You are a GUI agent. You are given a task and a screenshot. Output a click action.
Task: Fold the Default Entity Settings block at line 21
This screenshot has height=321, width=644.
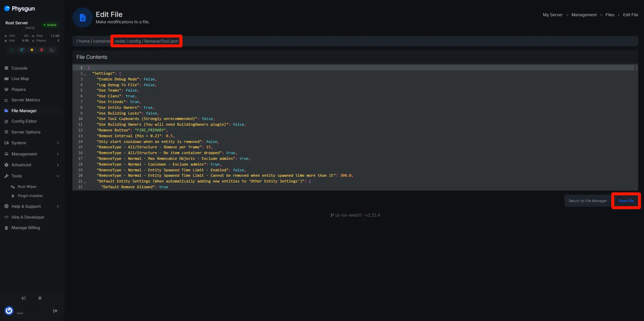tap(85, 182)
